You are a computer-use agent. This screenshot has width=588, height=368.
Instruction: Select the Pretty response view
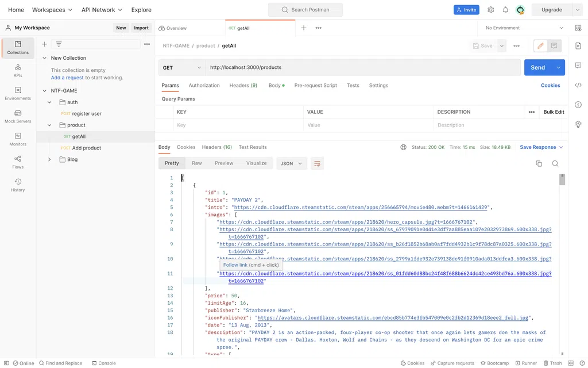tap(172, 163)
